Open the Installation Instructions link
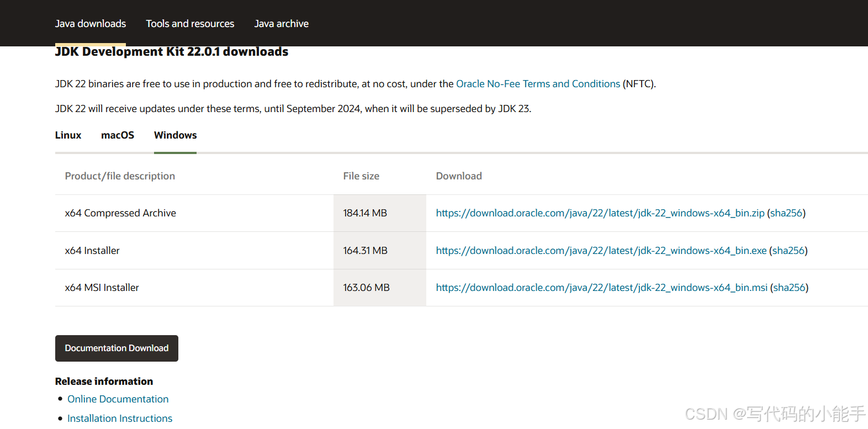Screen dimensions: 868x429 [120, 419]
